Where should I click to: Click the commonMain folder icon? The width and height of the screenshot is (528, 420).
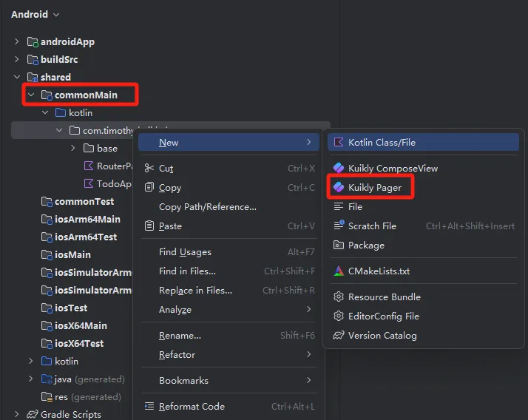coord(47,95)
